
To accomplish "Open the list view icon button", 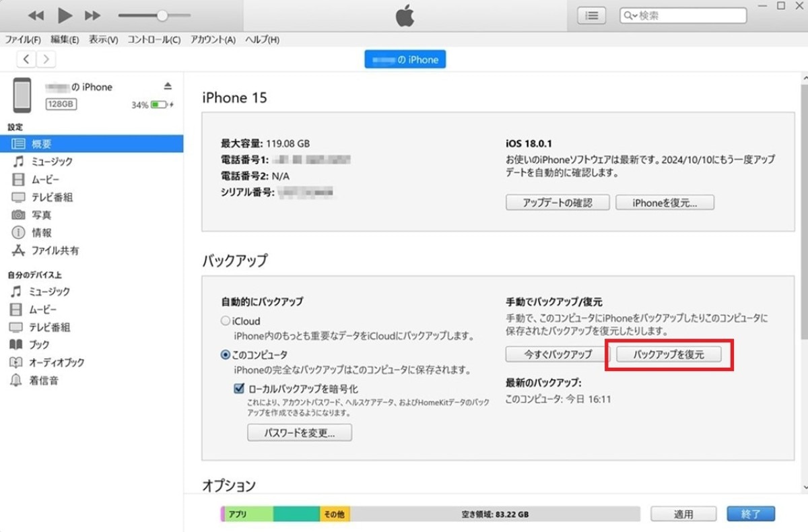I will 591,15.
